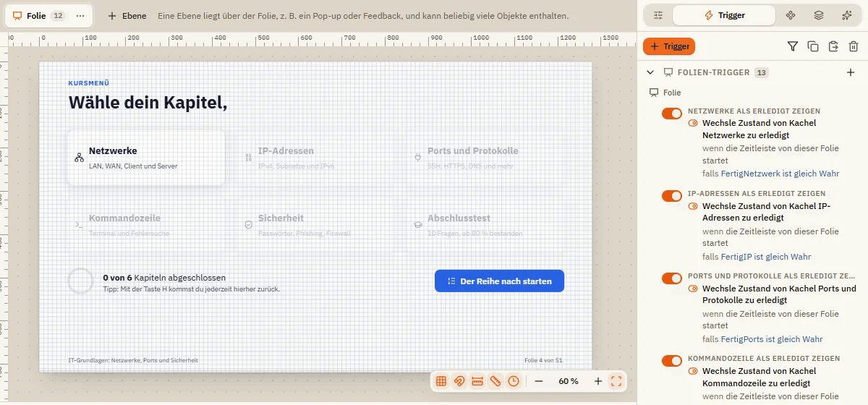This screenshot has width=868, height=405.
Task: Select the IP-Adressen chapter tile
Action: point(315,158)
